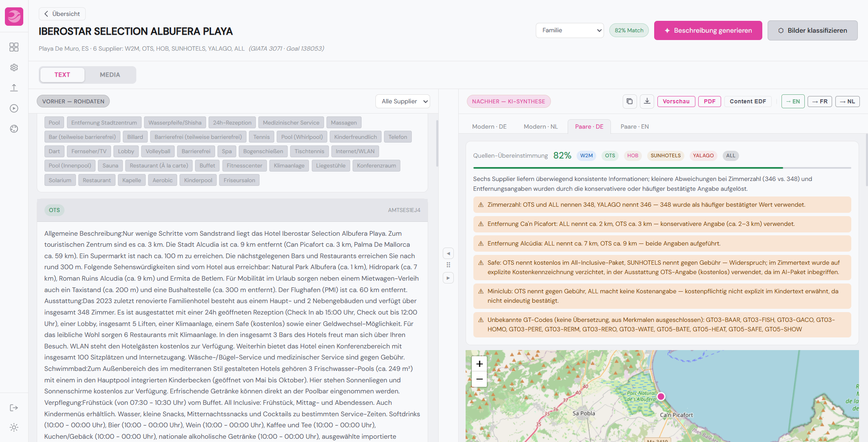The height and width of the screenshot is (442, 868).
Task: Select the Paare · EN tab
Action: [635, 127]
